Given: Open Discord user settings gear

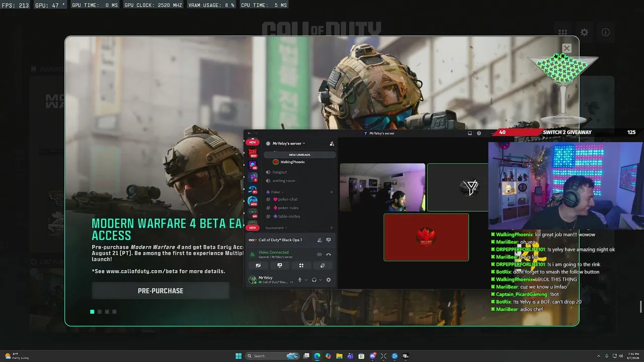Looking at the screenshot, I should point(329,280).
